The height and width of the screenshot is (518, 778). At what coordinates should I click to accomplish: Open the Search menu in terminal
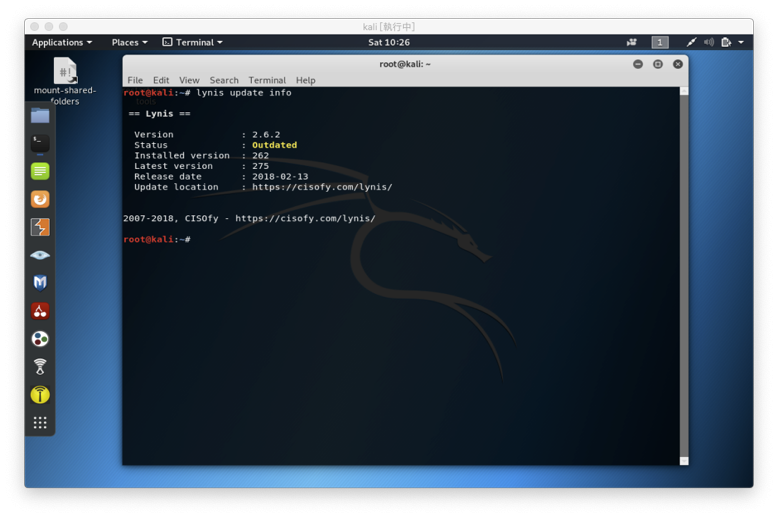click(x=224, y=80)
